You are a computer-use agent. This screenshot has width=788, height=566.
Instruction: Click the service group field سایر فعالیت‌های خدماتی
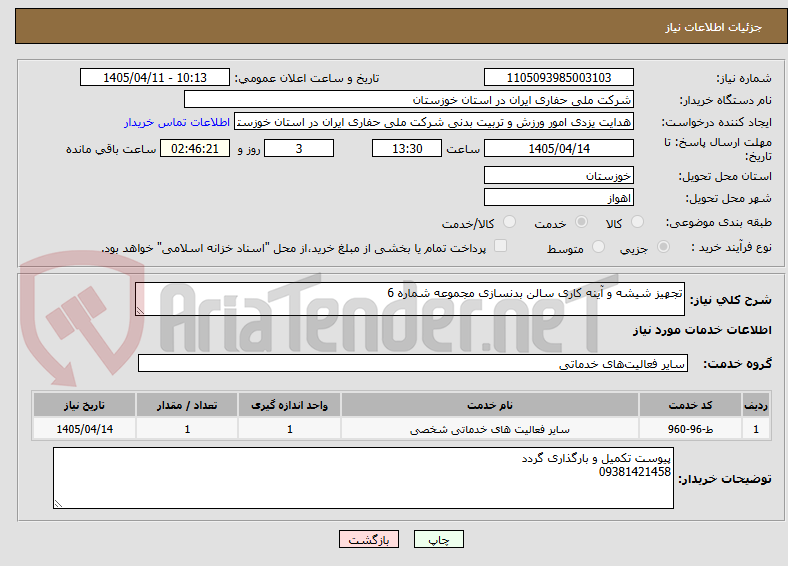click(x=413, y=363)
